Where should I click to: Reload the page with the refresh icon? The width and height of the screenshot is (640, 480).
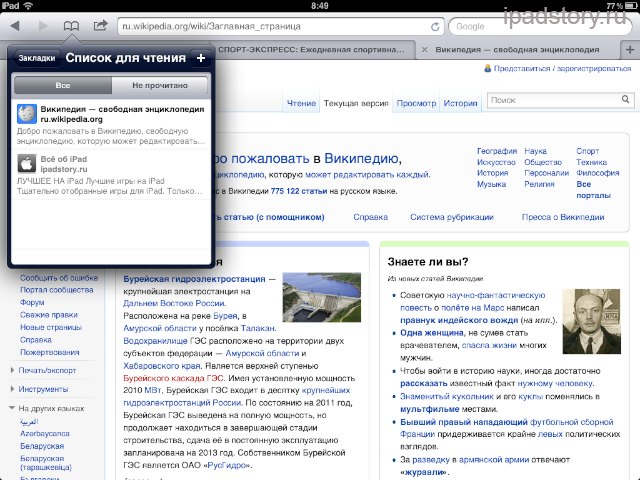tap(435, 27)
